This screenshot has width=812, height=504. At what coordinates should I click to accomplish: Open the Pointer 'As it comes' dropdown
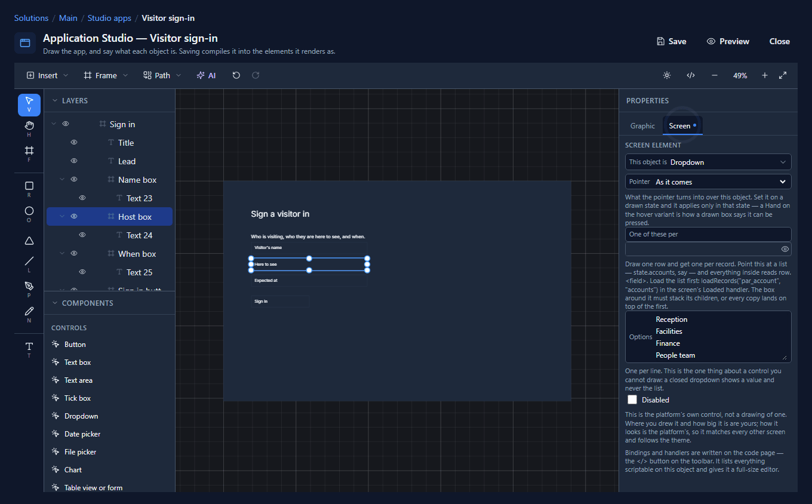708,182
